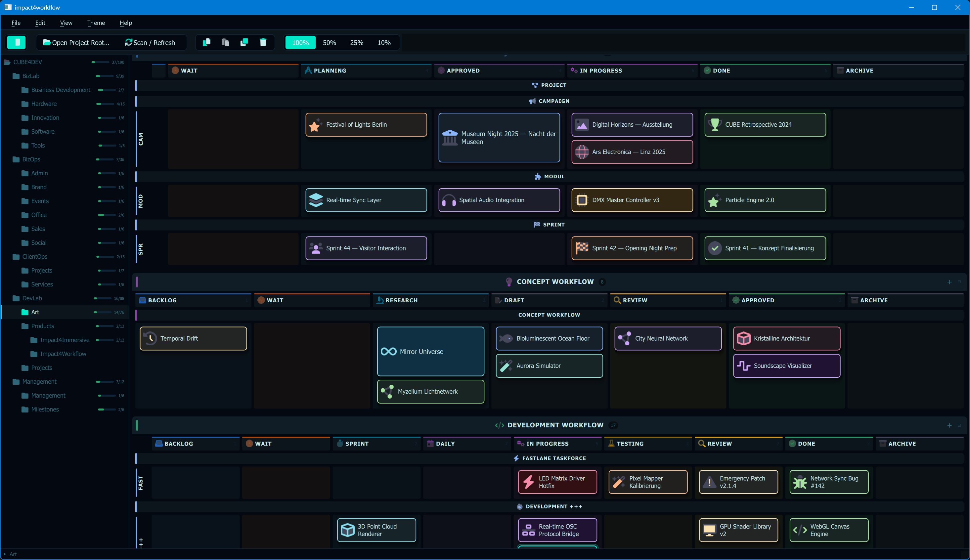
Task: Click the trash delete icon
Action: tap(263, 42)
